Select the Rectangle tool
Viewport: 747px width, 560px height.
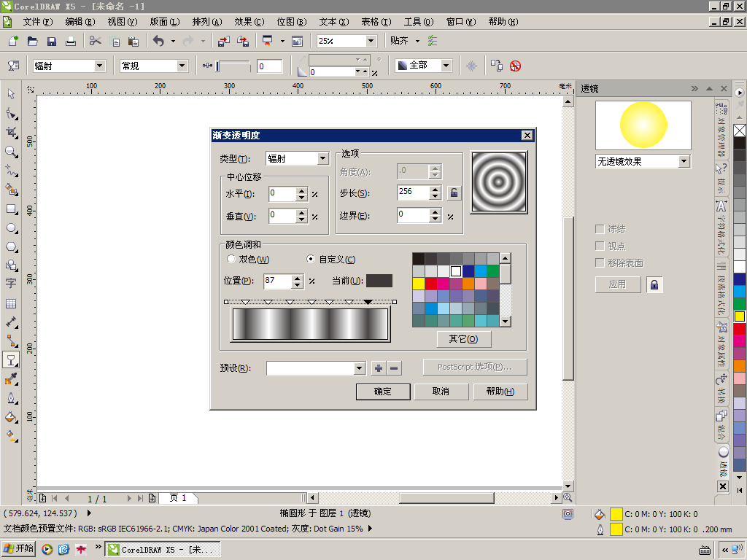(x=11, y=209)
